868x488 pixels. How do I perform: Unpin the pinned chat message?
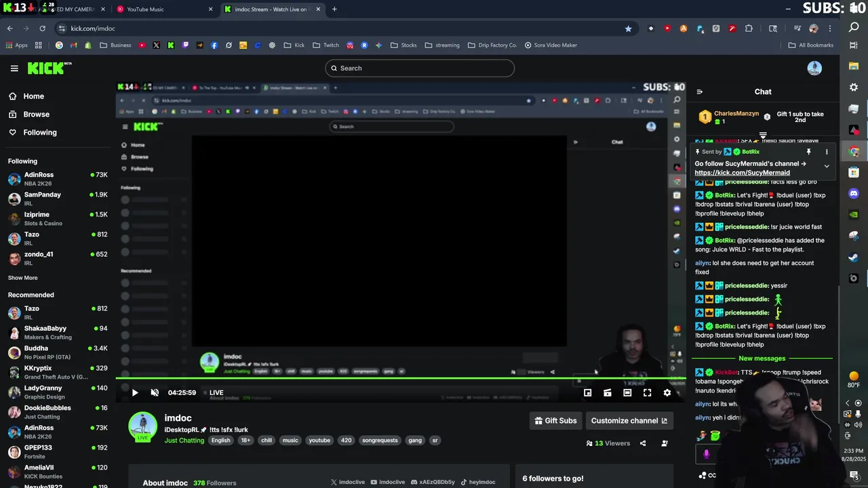click(x=808, y=152)
